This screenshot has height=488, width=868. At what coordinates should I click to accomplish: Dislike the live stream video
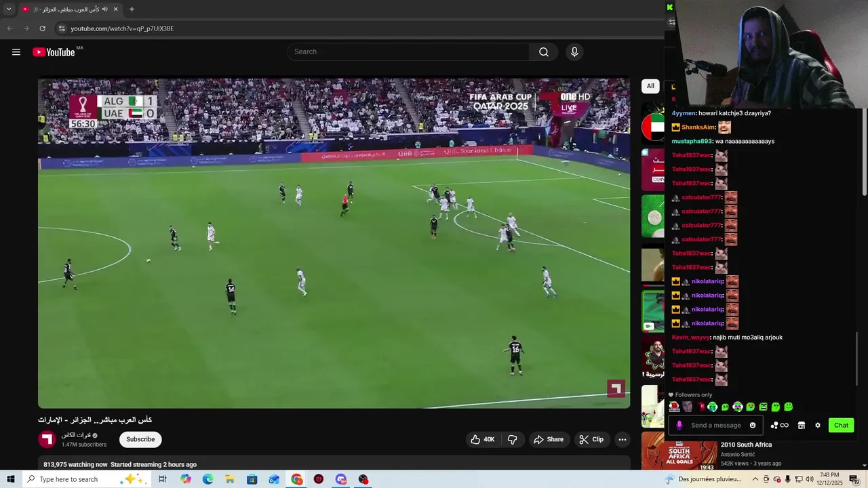tap(513, 439)
